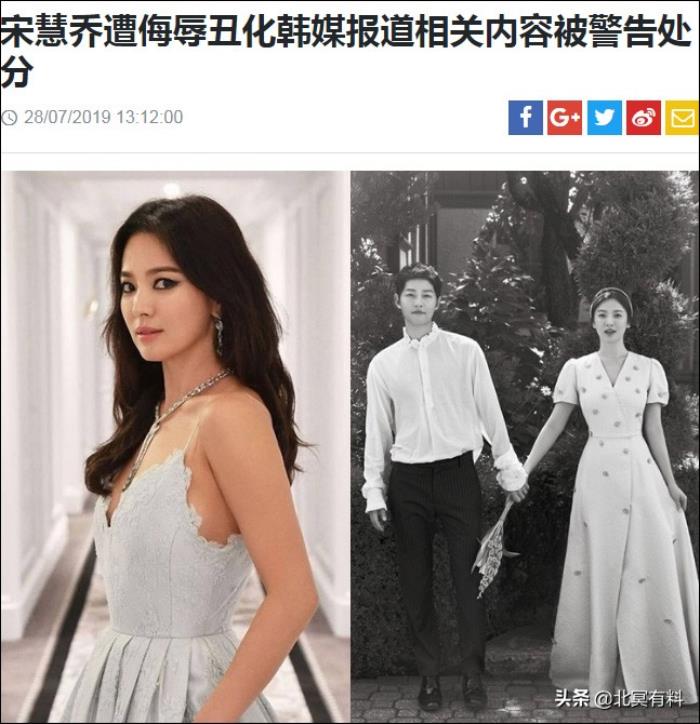Open the black-and-white couple photo

coord(525,446)
